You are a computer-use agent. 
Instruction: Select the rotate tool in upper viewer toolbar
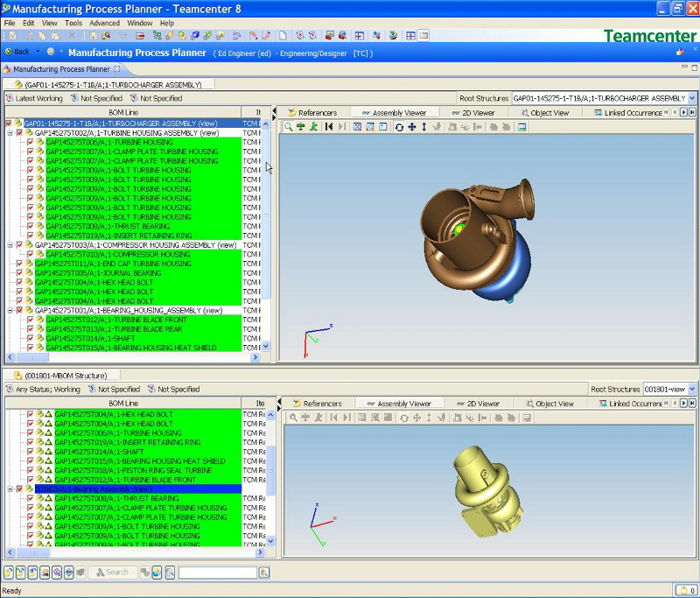pyautogui.click(x=399, y=127)
